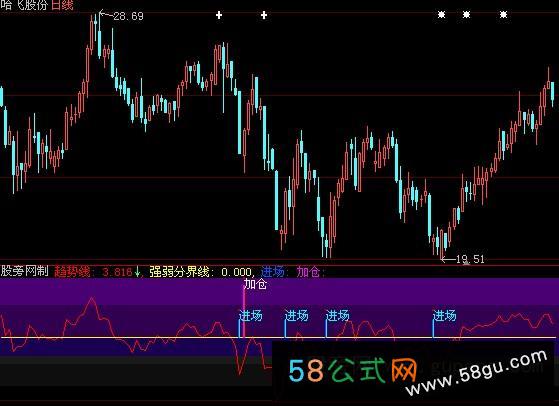Click the 进场 legend label in header
This screenshot has height=406, width=559.
[273, 272]
